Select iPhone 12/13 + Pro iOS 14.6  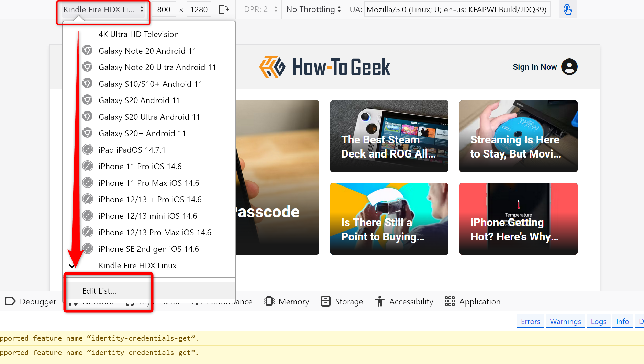[x=149, y=200]
